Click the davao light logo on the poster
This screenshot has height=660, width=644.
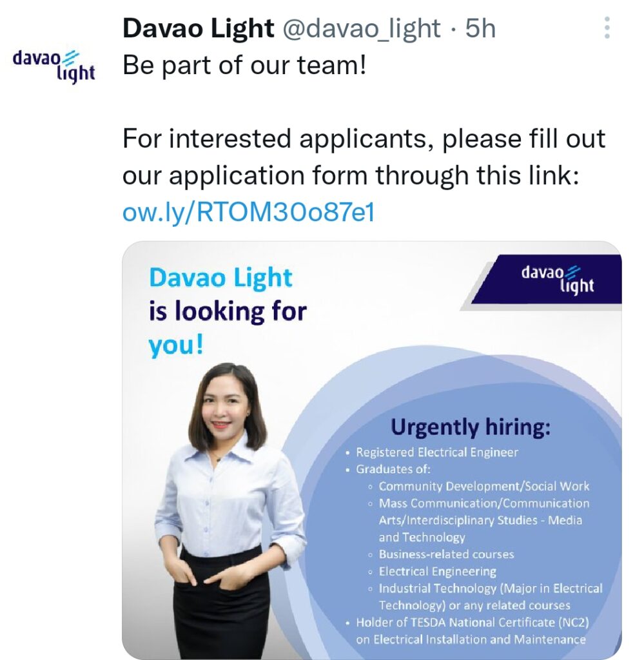(x=557, y=279)
